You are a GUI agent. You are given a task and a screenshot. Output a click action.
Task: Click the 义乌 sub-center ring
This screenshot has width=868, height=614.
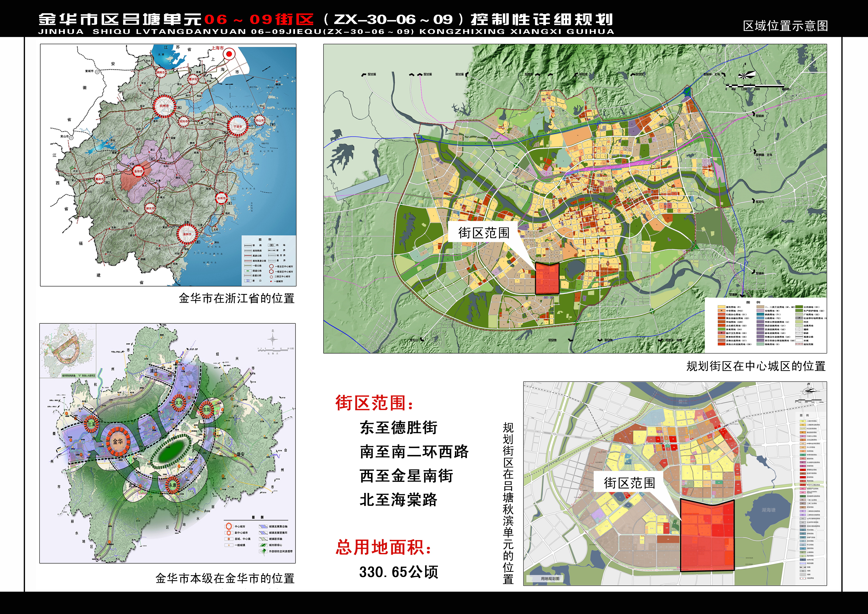click(x=178, y=403)
